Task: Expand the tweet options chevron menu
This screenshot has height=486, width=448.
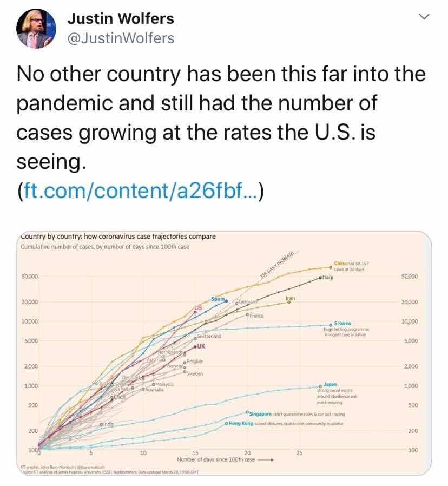Action: (424, 16)
